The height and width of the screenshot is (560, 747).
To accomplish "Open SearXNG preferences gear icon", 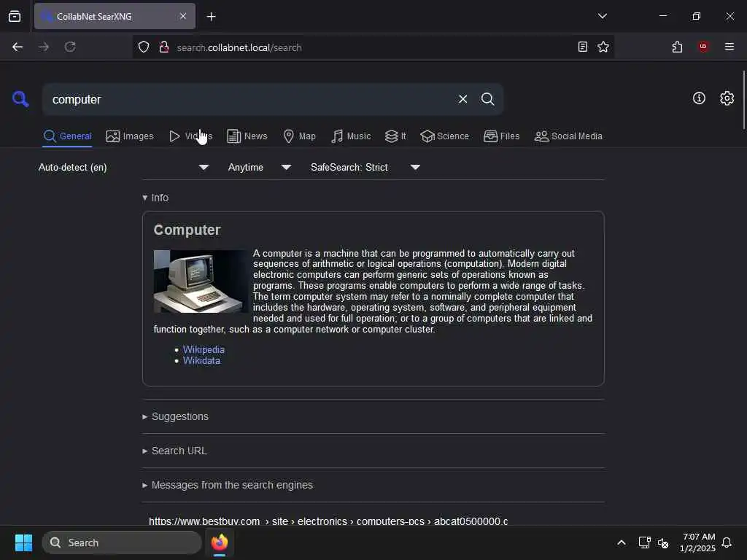I will tap(727, 98).
